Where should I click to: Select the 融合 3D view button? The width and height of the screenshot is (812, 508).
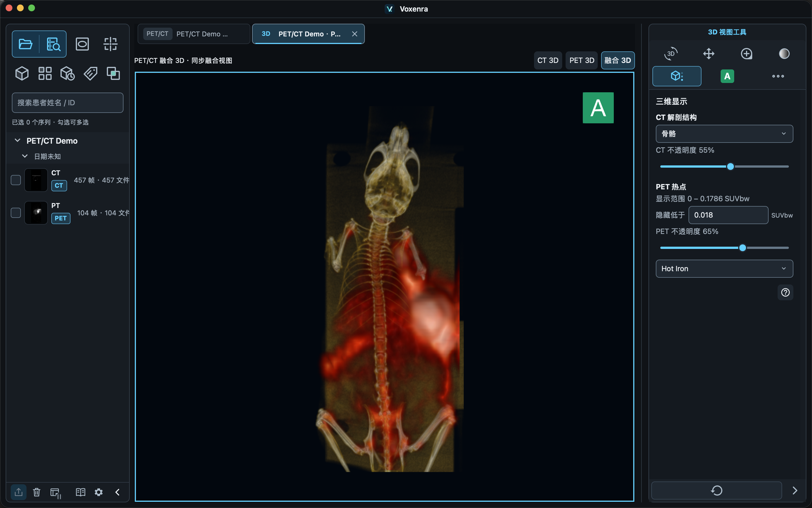click(617, 60)
